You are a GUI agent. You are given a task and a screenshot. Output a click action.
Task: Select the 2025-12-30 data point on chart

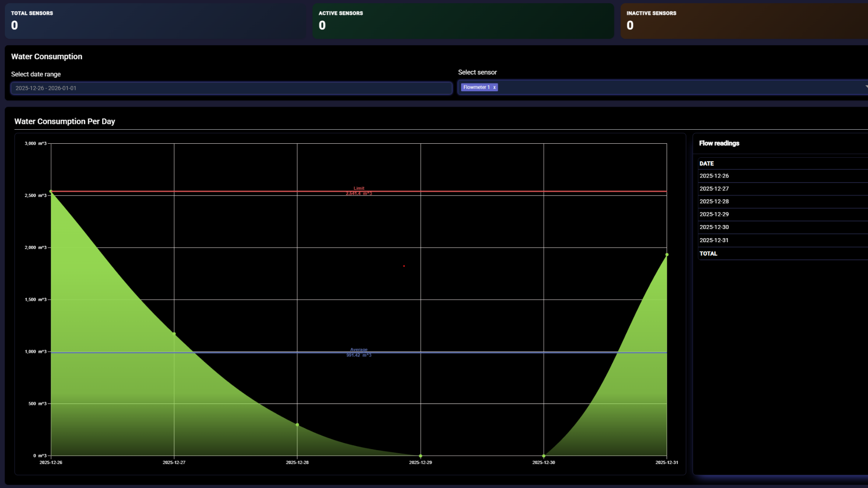(x=543, y=456)
